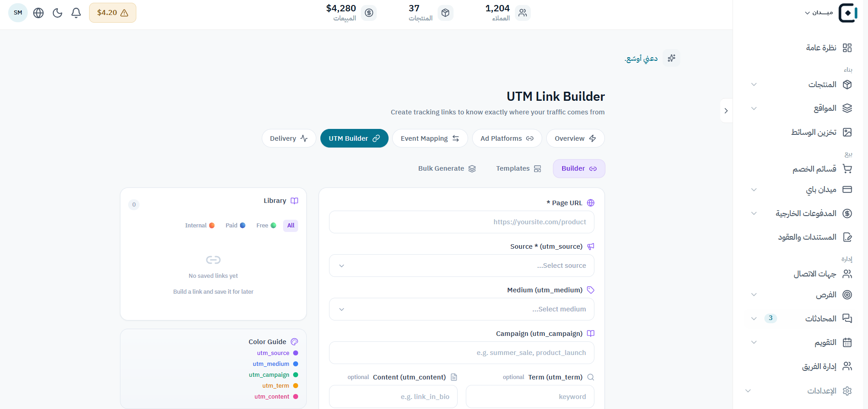868x409 pixels.
Task: Select the Builder sub-tab
Action: [x=579, y=168]
